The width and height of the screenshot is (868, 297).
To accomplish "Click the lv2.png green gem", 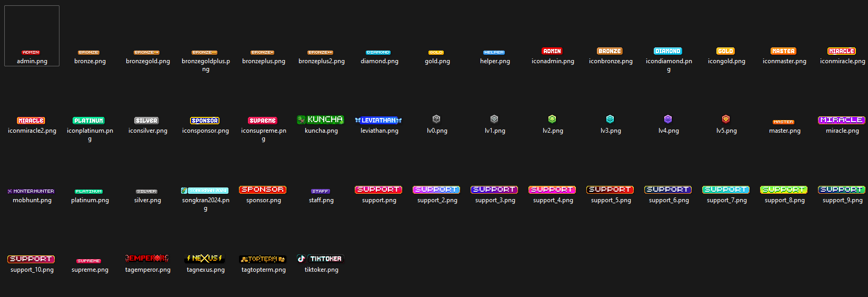I will click(552, 119).
